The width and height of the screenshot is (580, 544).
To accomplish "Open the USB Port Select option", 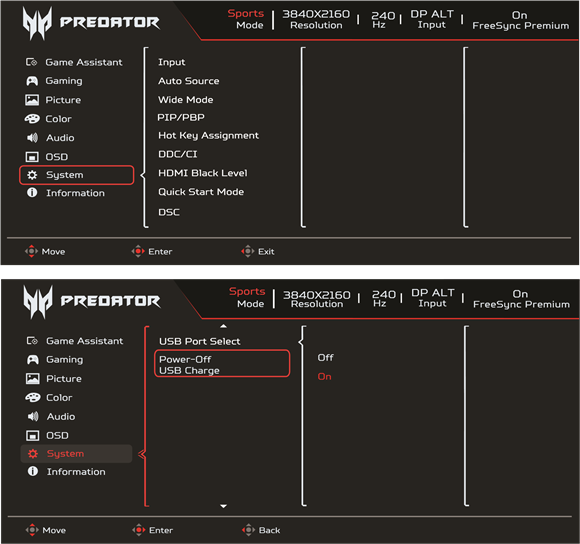I will (200, 341).
